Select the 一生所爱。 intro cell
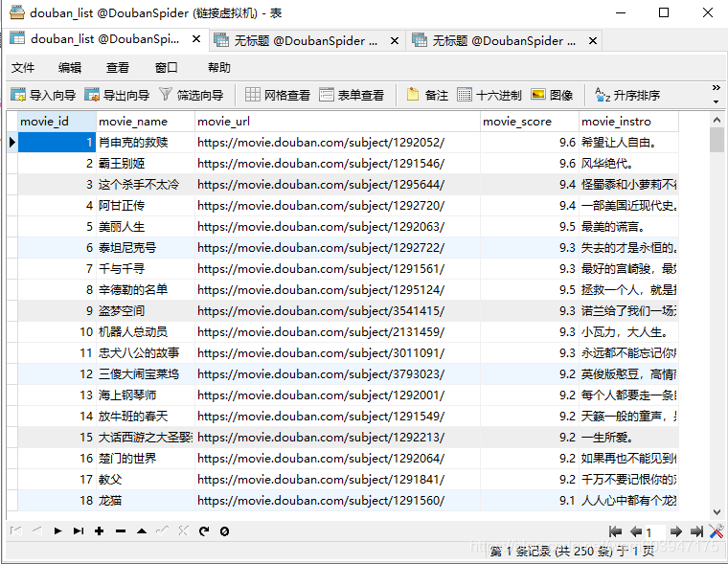728x564 pixels. [x=628, y=438]
